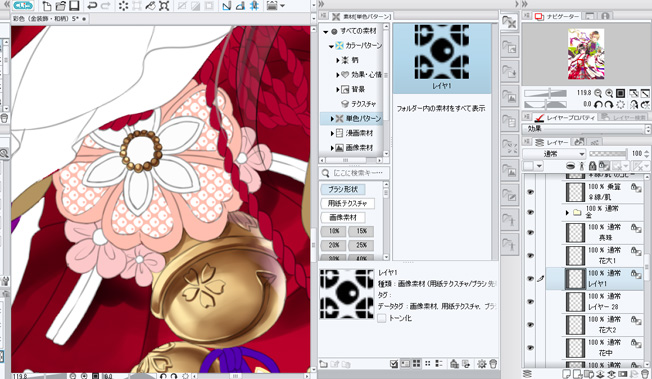
Task: Click zoom in icon in Navigator
Action: [x=609, y=93]
